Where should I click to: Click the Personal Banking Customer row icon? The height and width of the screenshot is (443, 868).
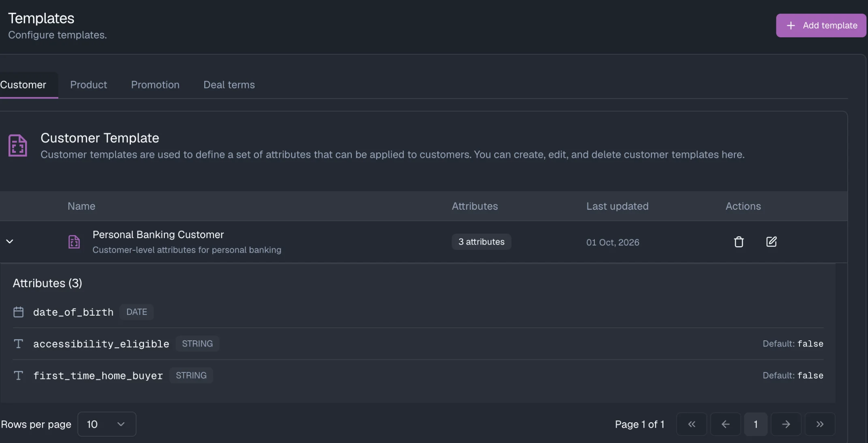tap(74, 242)
